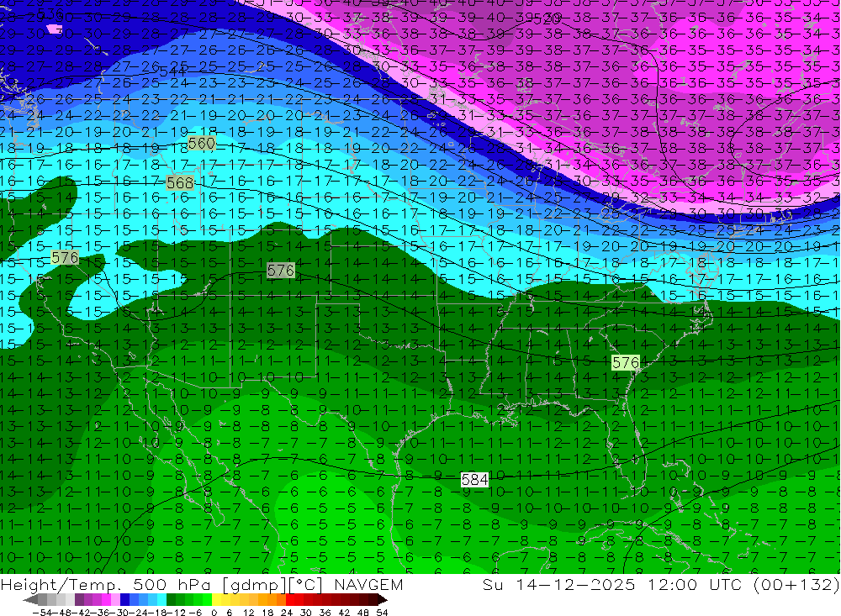This screenshot has height=616, width=841.
Task: Click the 560 height contour label
Action: (x=202, y=143)
